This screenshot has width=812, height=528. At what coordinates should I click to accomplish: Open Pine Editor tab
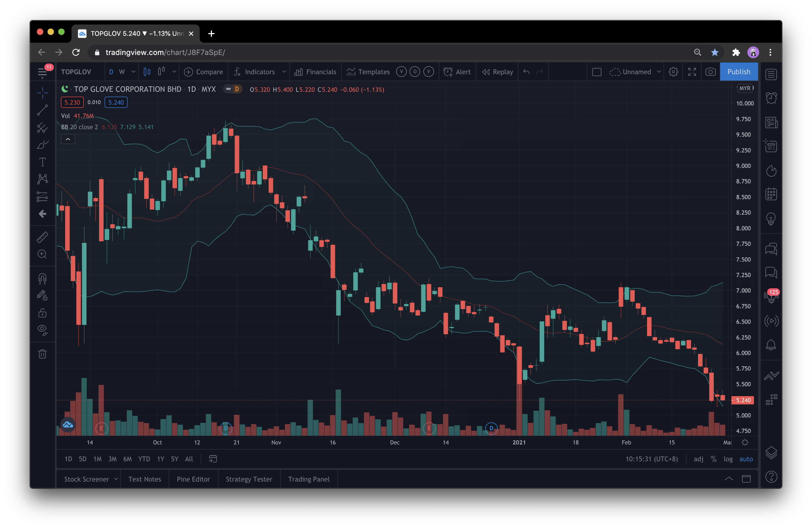point(194,479)
